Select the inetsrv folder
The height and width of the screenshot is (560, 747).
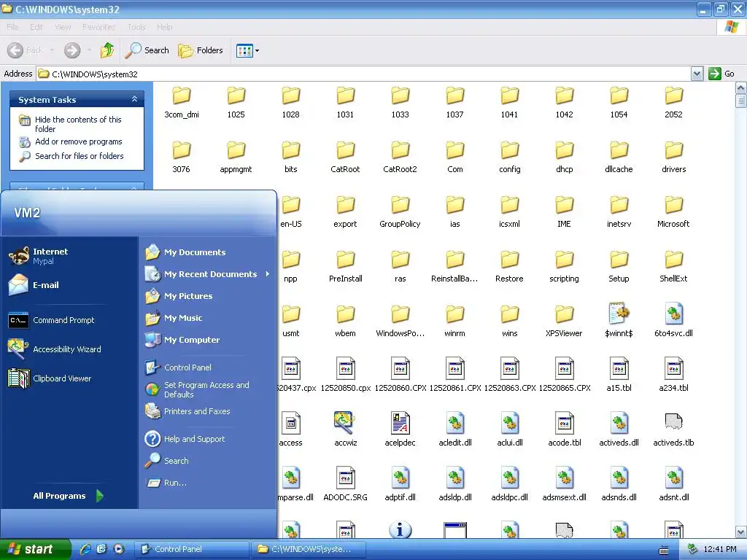point(619,212)
